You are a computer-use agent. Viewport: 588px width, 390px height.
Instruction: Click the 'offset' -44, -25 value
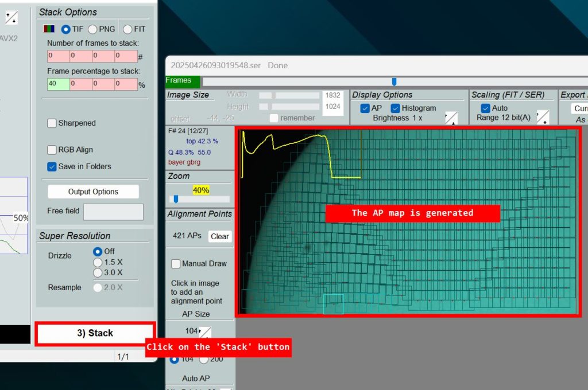coord(220,118)
